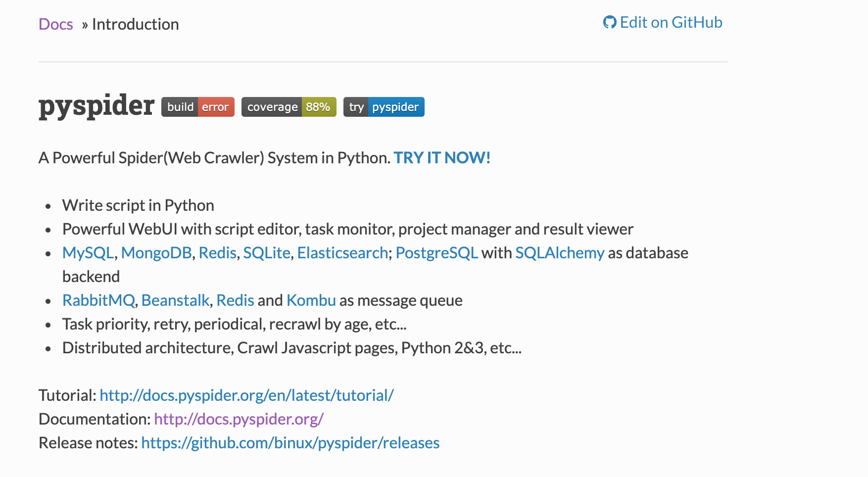
Task: Visit the Beanstalk link
Action: pos(175,300)
